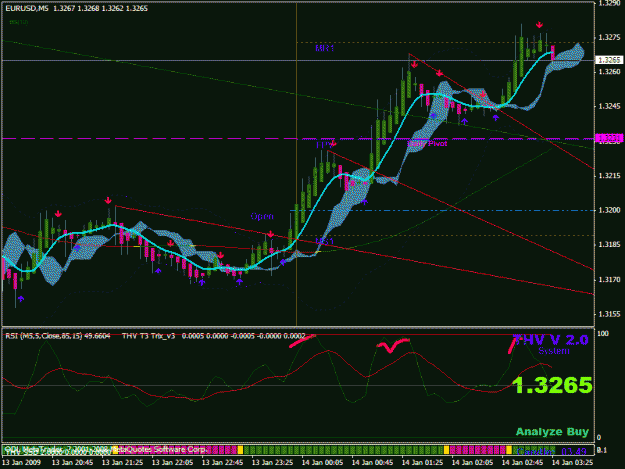Click the 1.3245 price axis label
The width and height of the screenshot is (625, 469).
coord(609,106)
